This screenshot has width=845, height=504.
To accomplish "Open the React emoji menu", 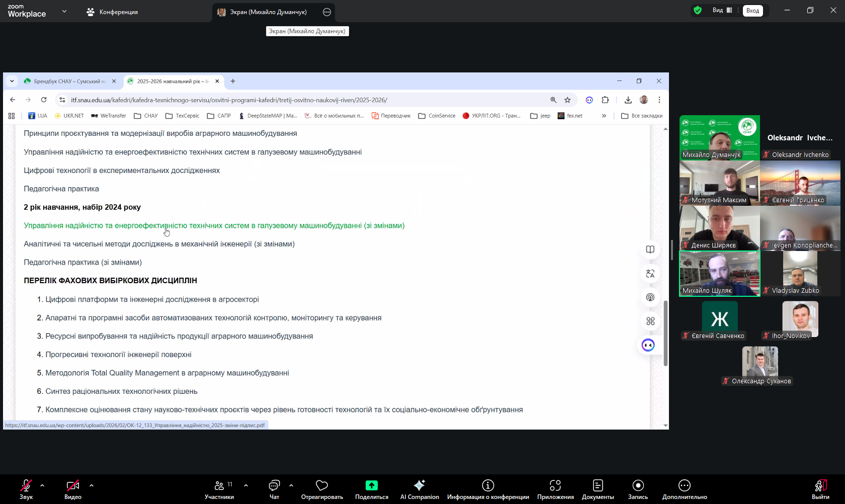I will (322, 489).
